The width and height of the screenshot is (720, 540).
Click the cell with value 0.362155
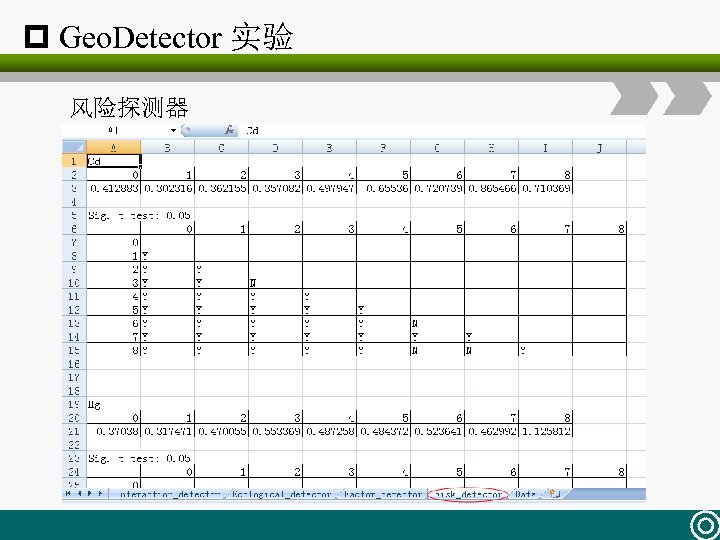(221, 188)
